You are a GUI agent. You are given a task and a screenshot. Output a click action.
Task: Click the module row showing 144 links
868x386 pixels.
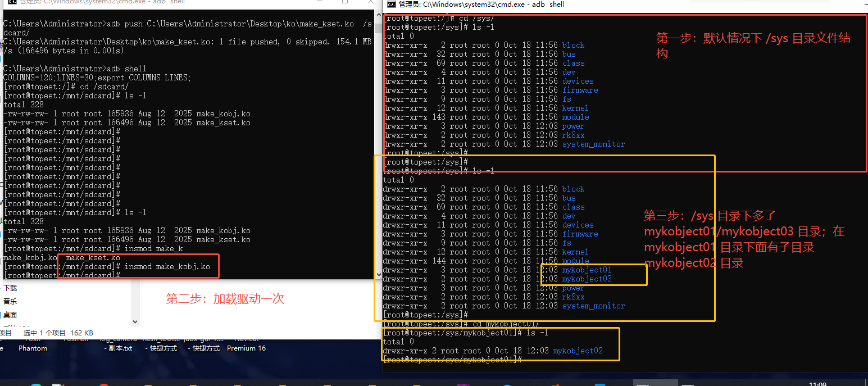(x=486, y=261)
